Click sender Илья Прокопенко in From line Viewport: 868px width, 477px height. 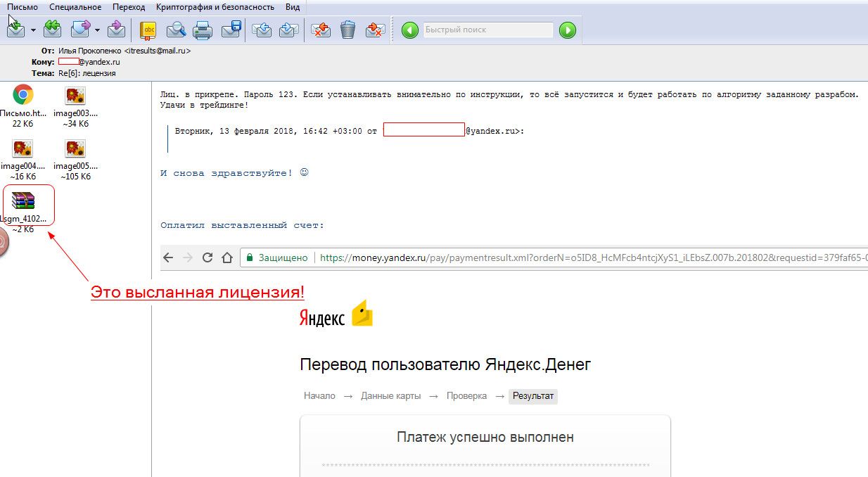125,51
